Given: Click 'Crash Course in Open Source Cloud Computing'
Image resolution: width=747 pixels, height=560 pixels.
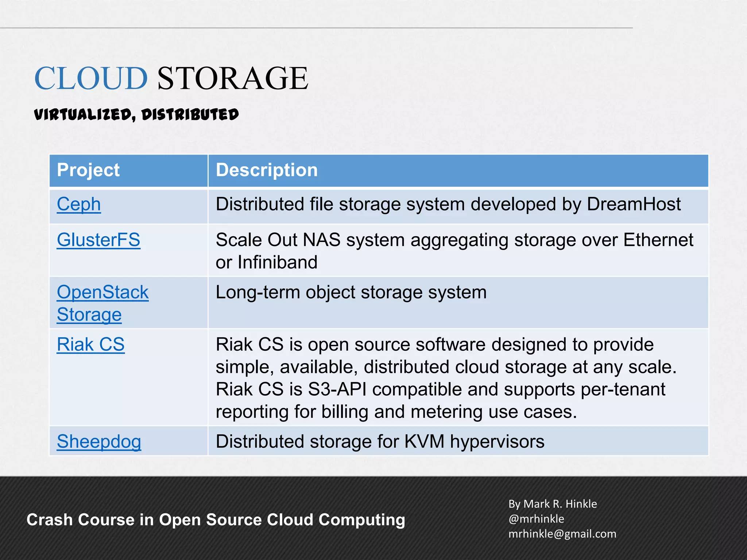Looking at the screenshot, I should 216,520.
